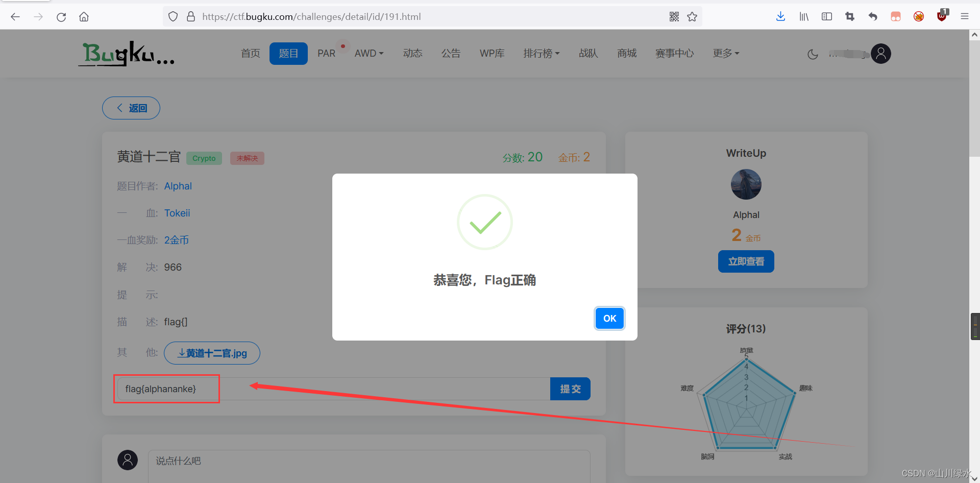Viewport: 980px width, 483px height.
Task: Click the screenshot crop icon
Action: (850, 17)
